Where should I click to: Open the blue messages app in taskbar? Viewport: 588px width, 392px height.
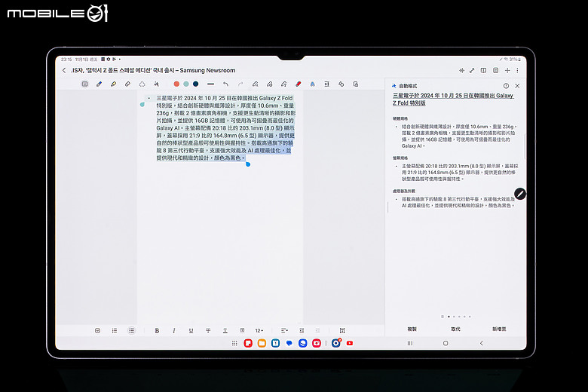click(289, 343)
